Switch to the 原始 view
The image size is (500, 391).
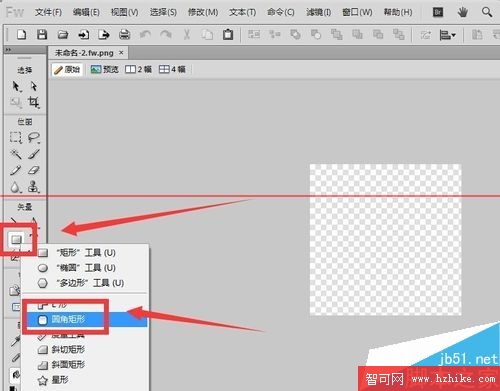click(67, 69)
